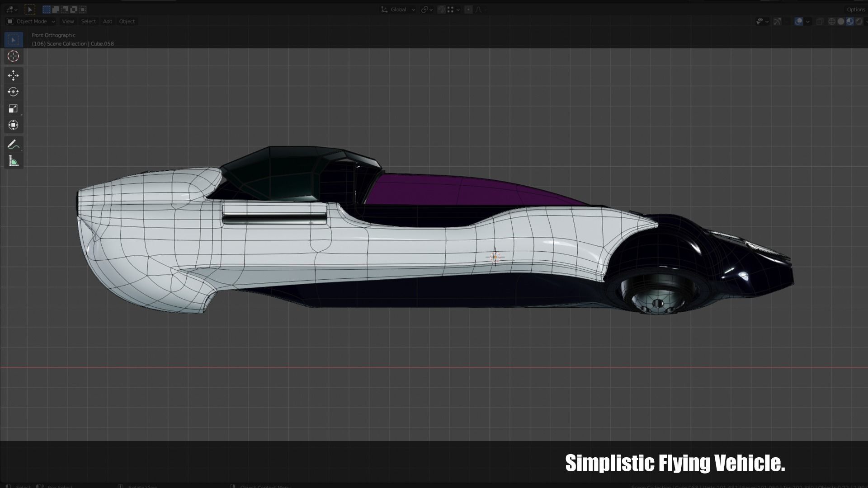
Task: Click the Select Box tool
Action: click(x=13, y=40)
